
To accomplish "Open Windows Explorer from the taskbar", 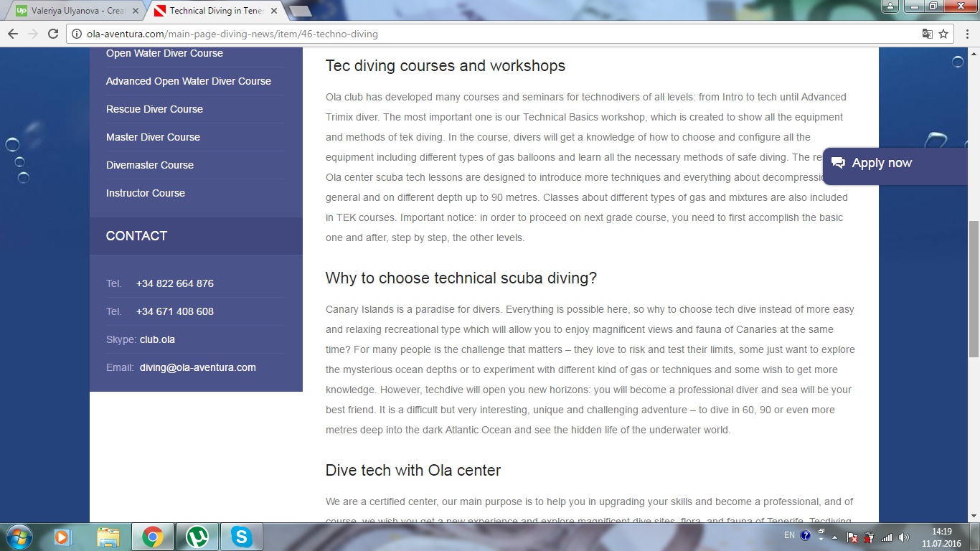I will pos(108,537).
